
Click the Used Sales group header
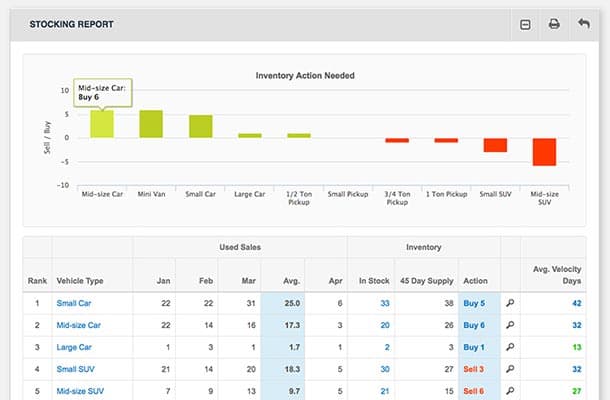point(240,247)
